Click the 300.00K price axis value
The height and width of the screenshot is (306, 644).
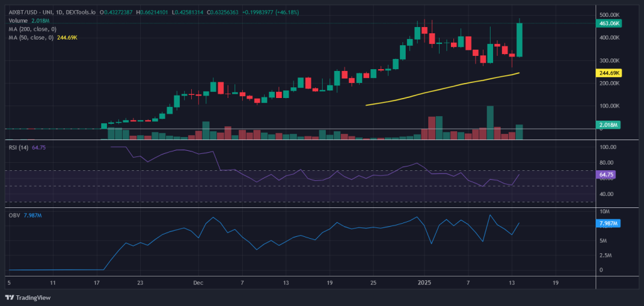609,61
